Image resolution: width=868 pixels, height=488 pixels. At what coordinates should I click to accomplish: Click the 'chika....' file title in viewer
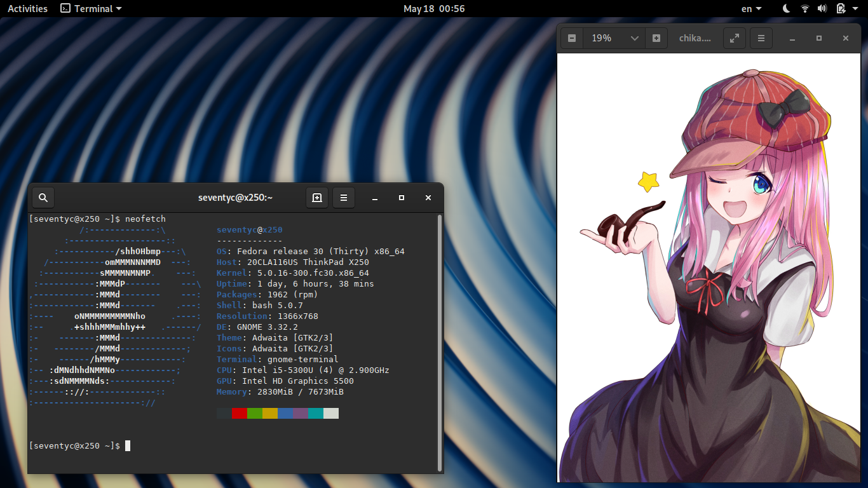pyautogui.click(x=695, y=38)
